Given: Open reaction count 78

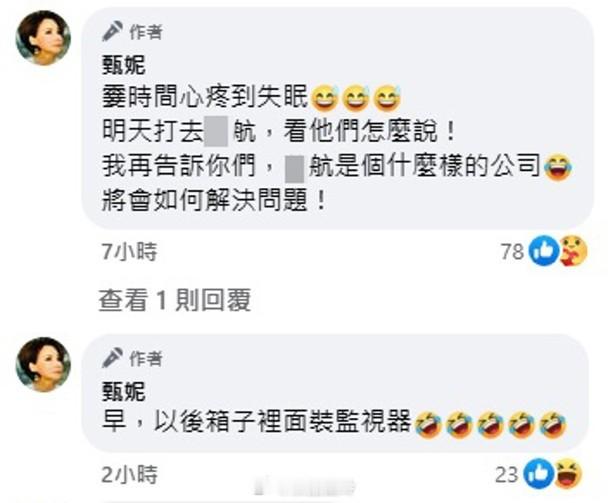Looking at the screenshot, I should coord(512,252).
